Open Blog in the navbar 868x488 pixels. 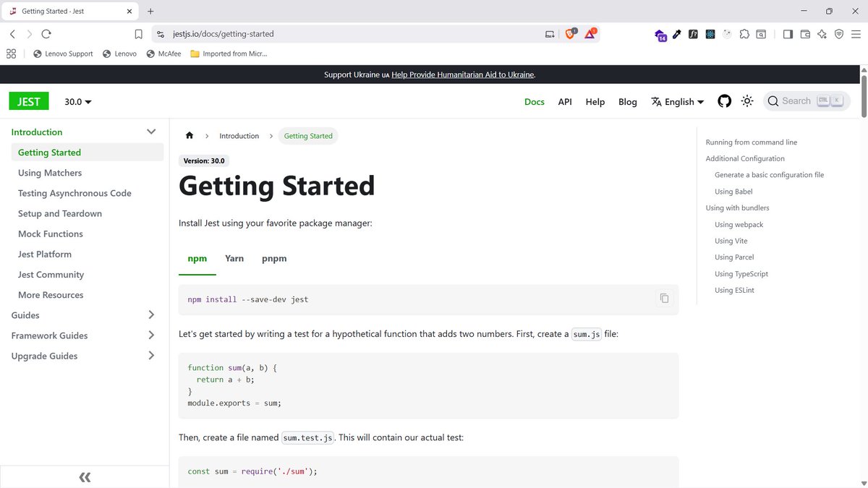(x=628, y=102)
